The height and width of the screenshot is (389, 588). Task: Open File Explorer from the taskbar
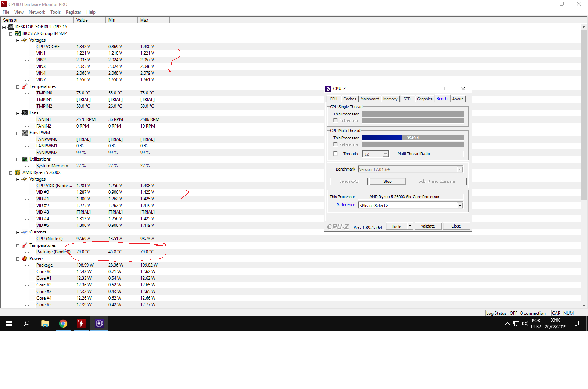pos(45,324)
